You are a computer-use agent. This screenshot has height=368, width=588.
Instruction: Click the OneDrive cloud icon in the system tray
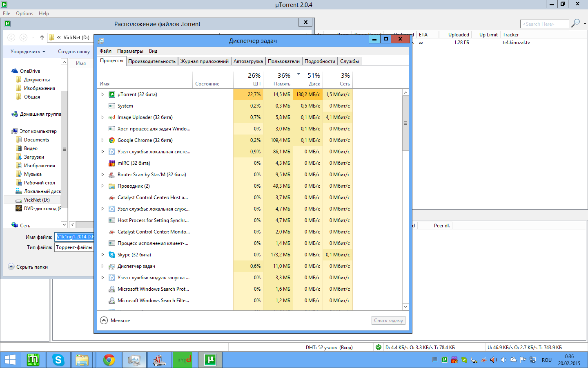(513, 360)
